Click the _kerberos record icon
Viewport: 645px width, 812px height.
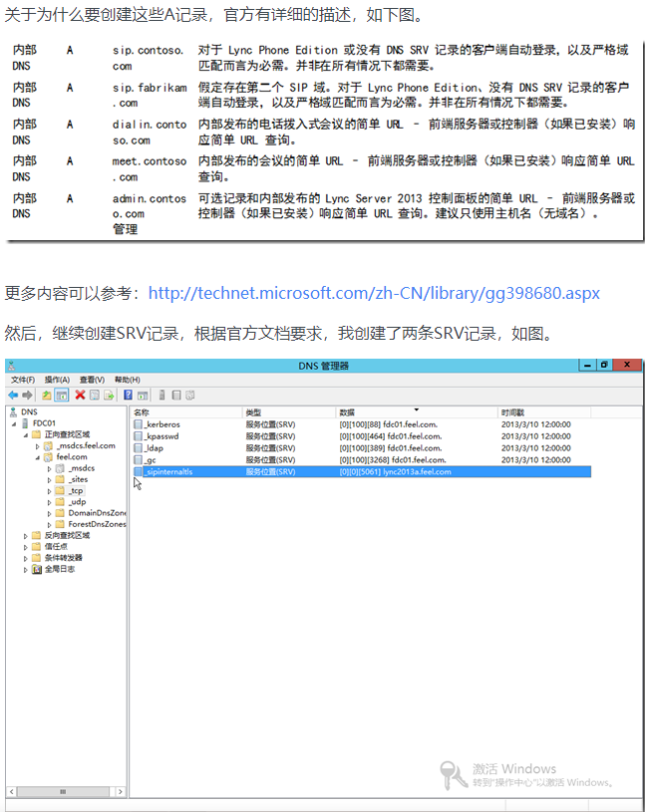(x=138, y=424)
